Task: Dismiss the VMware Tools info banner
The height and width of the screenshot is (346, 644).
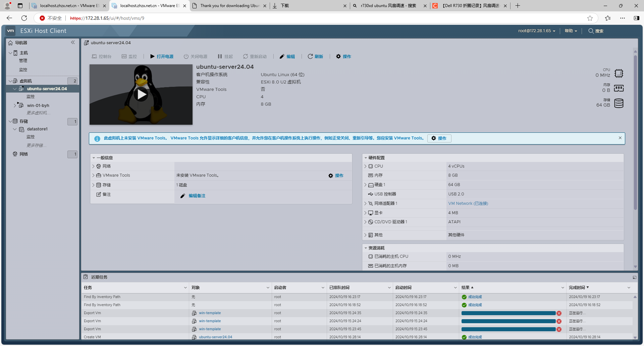Action: pyautogui.click(x=620, y=138)
